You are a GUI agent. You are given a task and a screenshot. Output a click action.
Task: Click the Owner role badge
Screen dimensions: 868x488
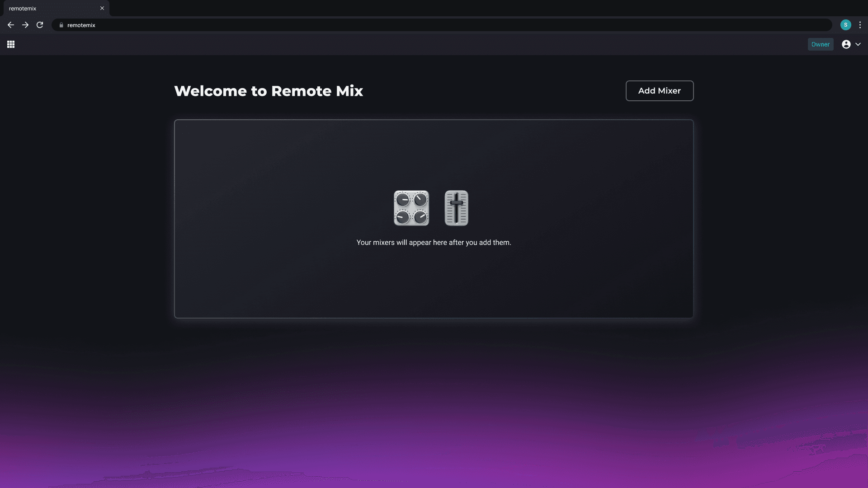pyautogui.click(x=820, y=44)
